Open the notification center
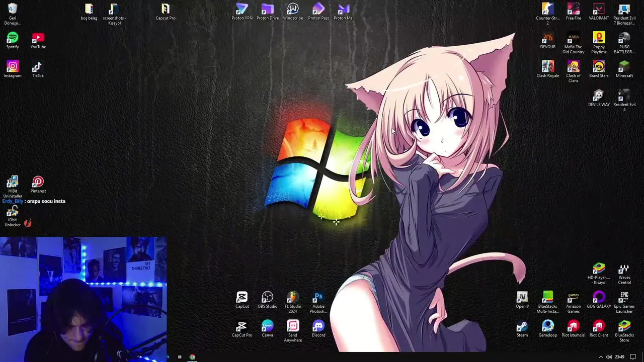 pyautogui.click(x=633, y=357)
